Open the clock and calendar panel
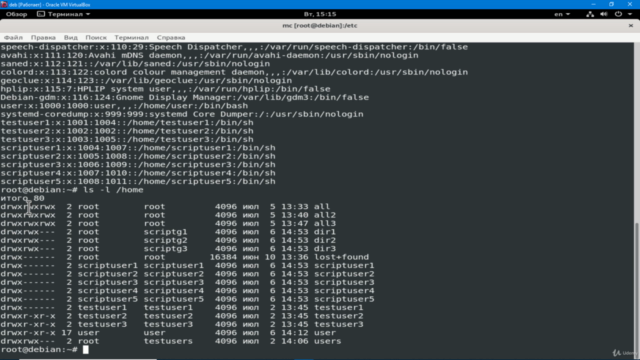 tap(320, 14)
